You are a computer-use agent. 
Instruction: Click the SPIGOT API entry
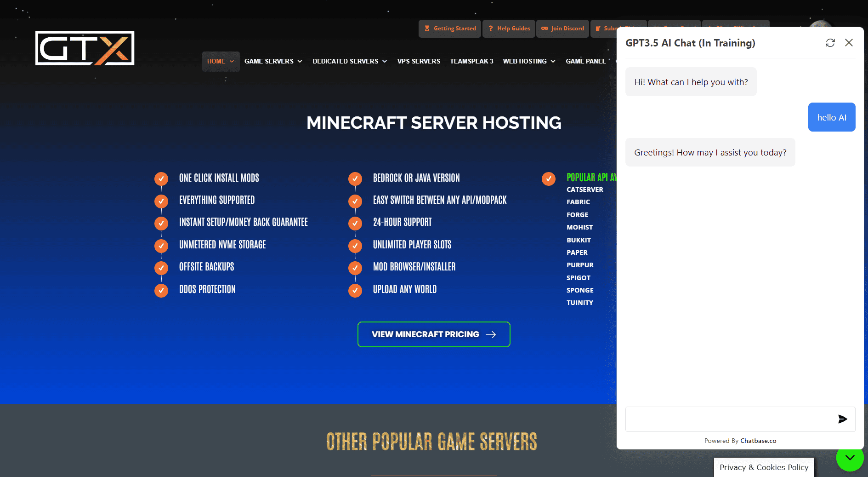578,278
